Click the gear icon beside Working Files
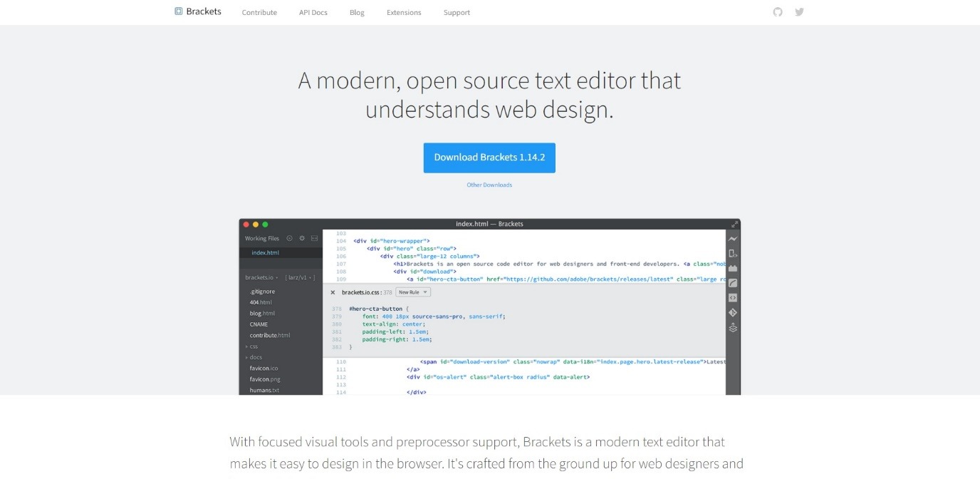 pyautogui.click(x=302, y=239)
